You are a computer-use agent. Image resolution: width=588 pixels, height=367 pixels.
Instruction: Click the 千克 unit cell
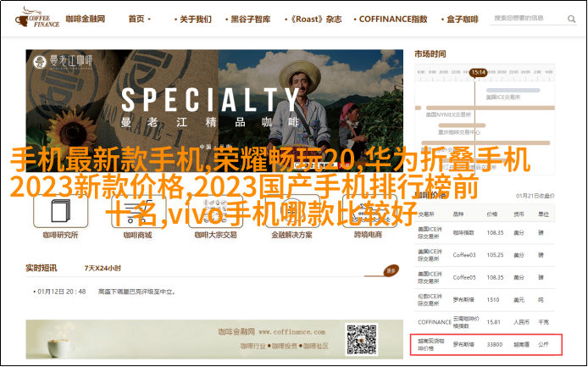click(x=544, y=322)
